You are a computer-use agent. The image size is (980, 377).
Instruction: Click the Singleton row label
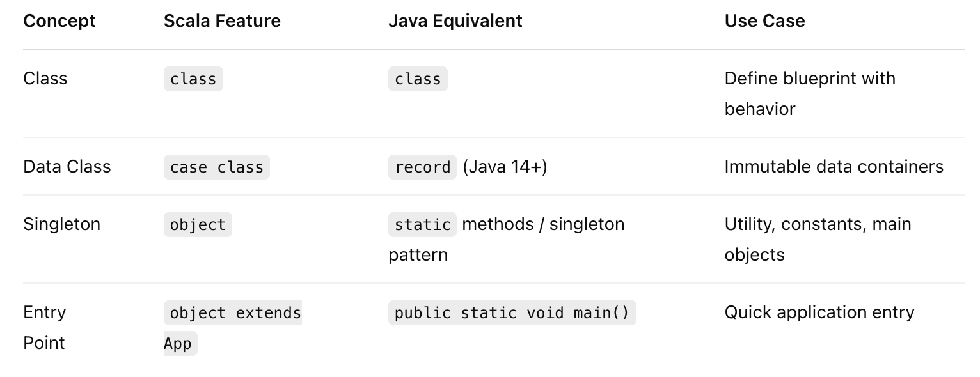tap(61, 224)
